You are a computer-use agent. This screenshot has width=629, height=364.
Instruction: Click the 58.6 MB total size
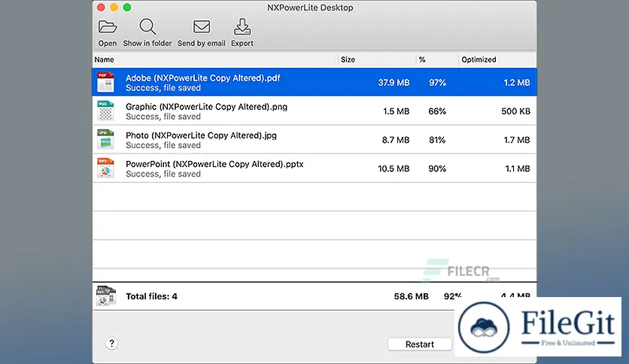click(x=411, y=296)
